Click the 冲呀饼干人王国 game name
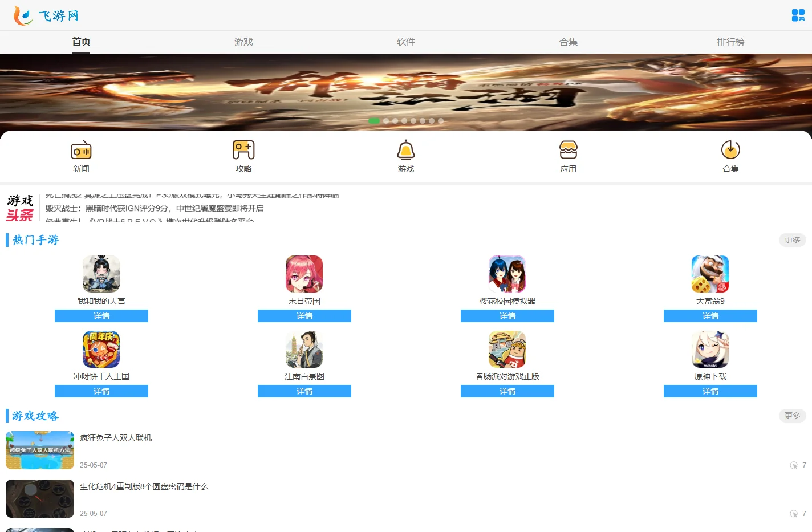The image size is (812, 532). pyautogui.click(x=101, y=376)
